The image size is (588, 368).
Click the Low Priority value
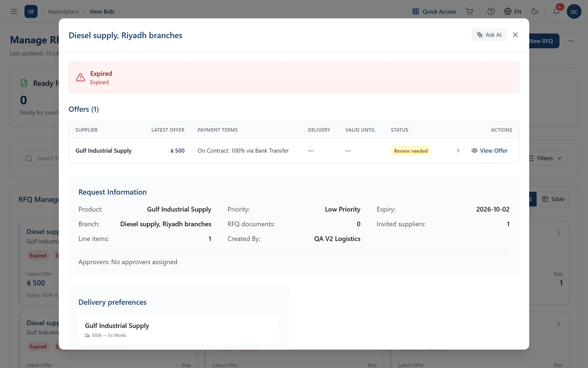click(343, 209)
